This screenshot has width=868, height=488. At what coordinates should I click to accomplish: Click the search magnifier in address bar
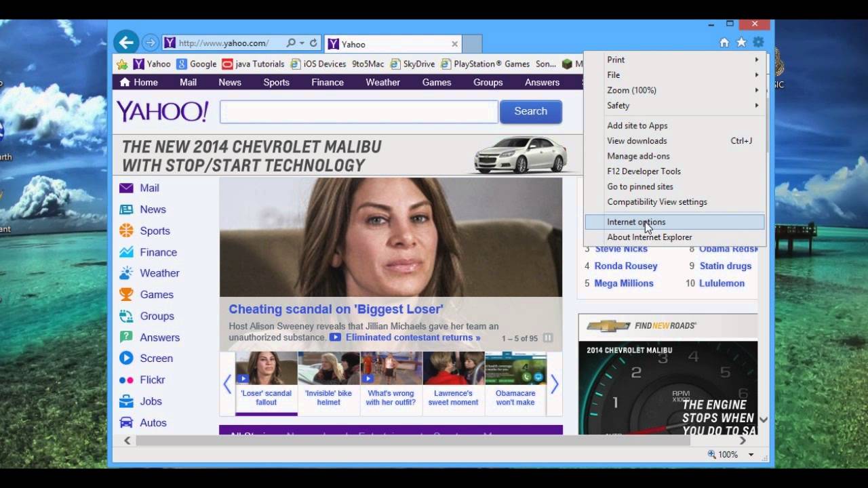coord(291,43)
